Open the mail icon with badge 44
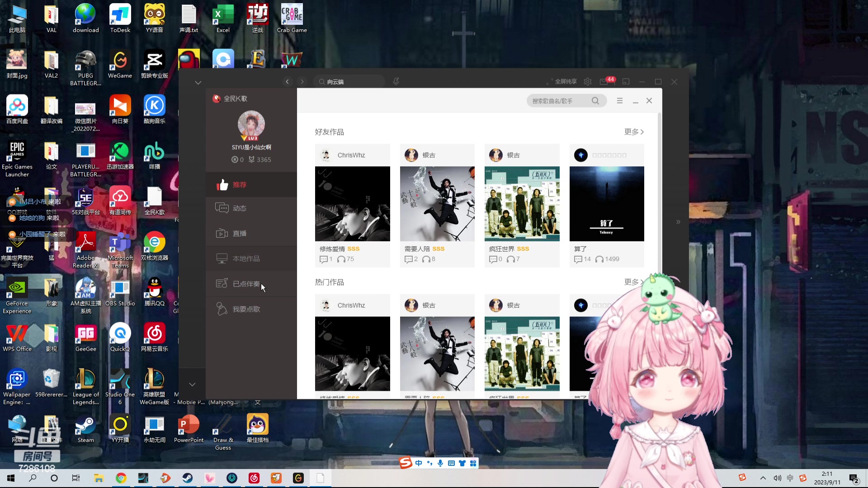The image size is (868, 488). click(x=604, y=82)
